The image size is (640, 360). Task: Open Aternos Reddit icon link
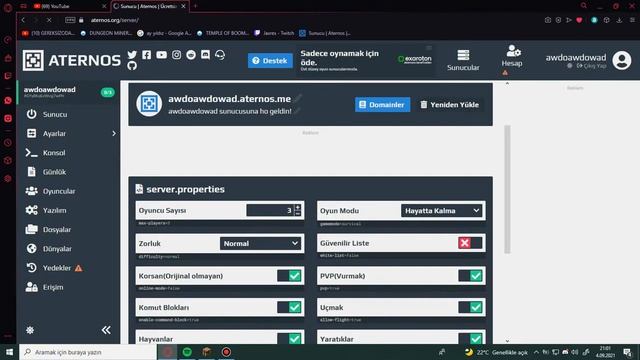click(x=191, y=55)
